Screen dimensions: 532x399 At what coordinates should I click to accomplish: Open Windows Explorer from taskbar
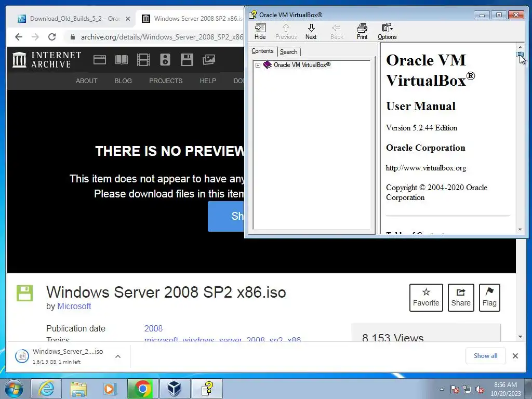coord(78,389)
